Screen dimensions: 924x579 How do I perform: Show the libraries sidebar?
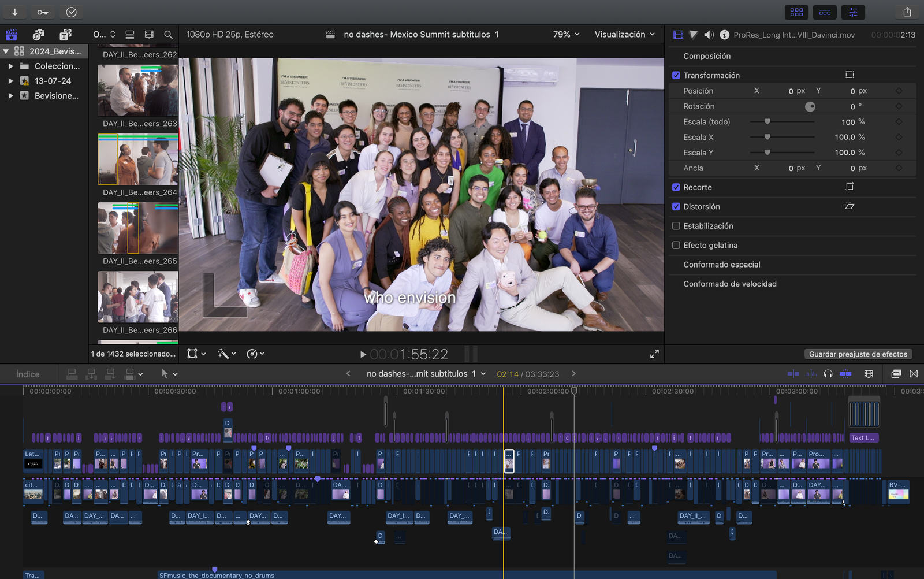[12, 35]
